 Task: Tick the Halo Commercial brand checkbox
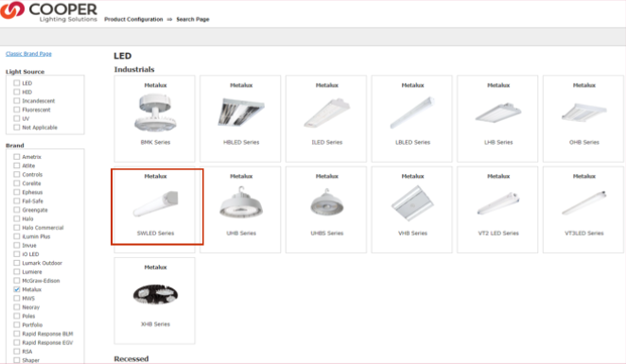17,228
